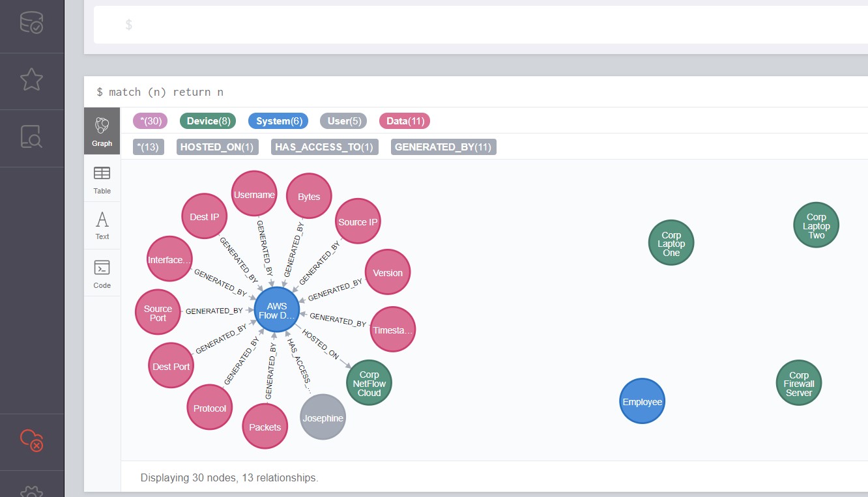Select the AWS Flow node
The width and height of the screenshot is (868, 497).
(277, 310)
